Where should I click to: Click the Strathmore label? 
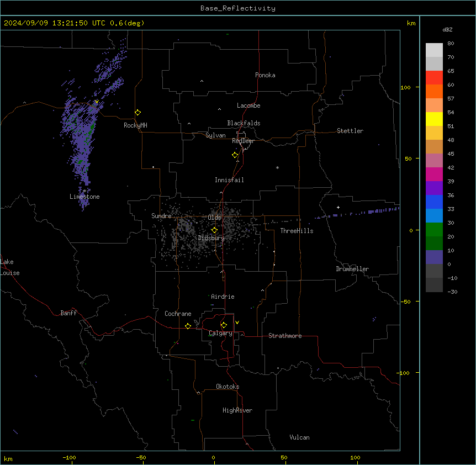(285, 336)
